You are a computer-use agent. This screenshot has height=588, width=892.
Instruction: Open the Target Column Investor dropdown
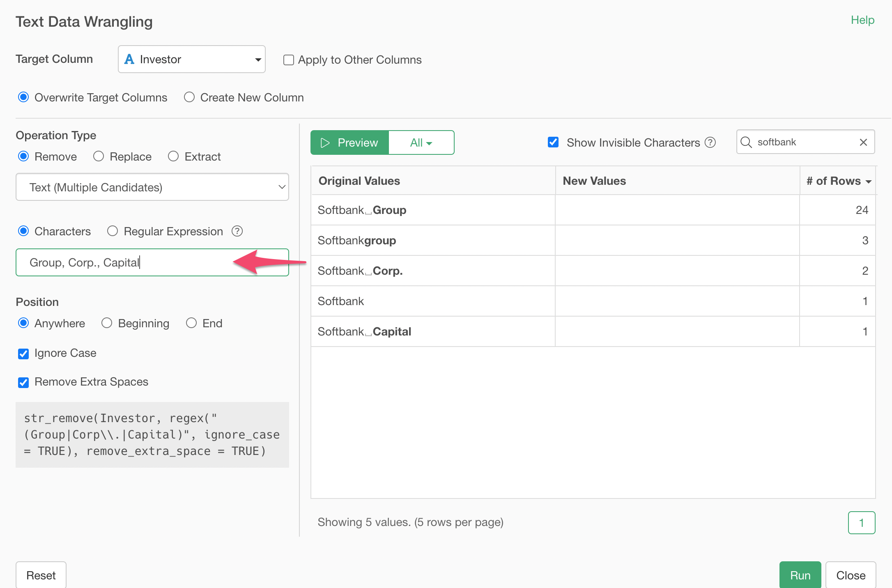point(191,59)
